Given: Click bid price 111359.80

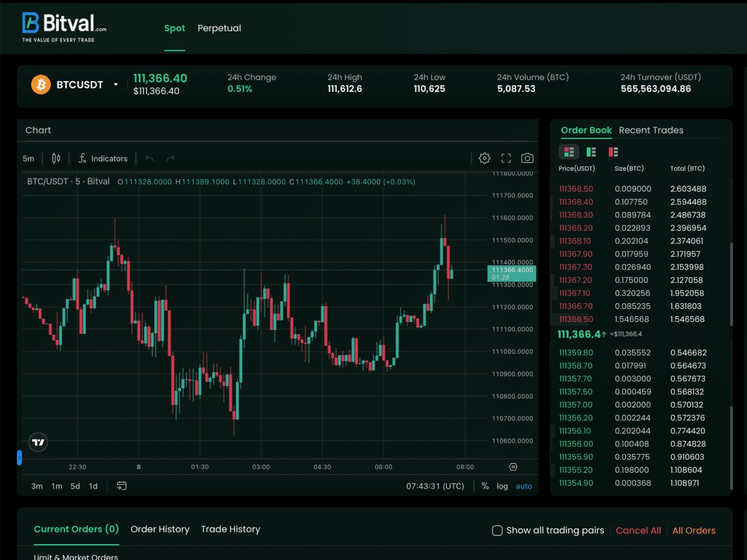Looking at the screenshot, I should (576, 353).
